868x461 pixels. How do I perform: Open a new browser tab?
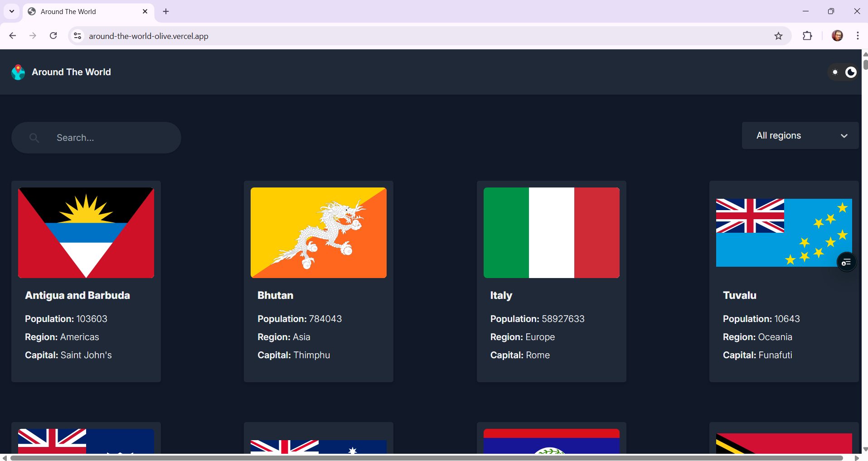166,12
